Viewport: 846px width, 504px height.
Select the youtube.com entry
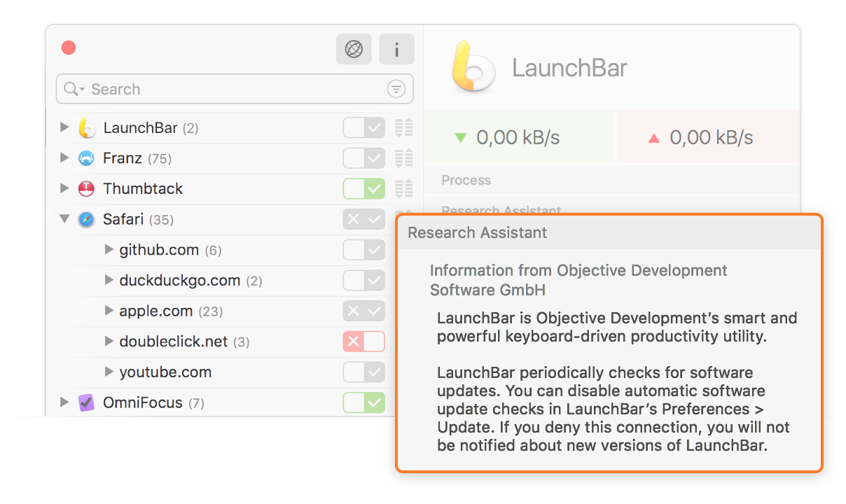click(x=165, y=372)
